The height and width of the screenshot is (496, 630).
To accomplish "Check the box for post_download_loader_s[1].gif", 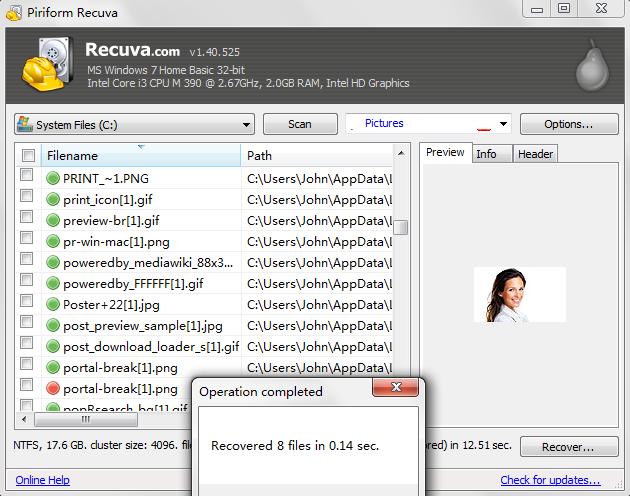I will pyautogui.click(x=27, y=342).
